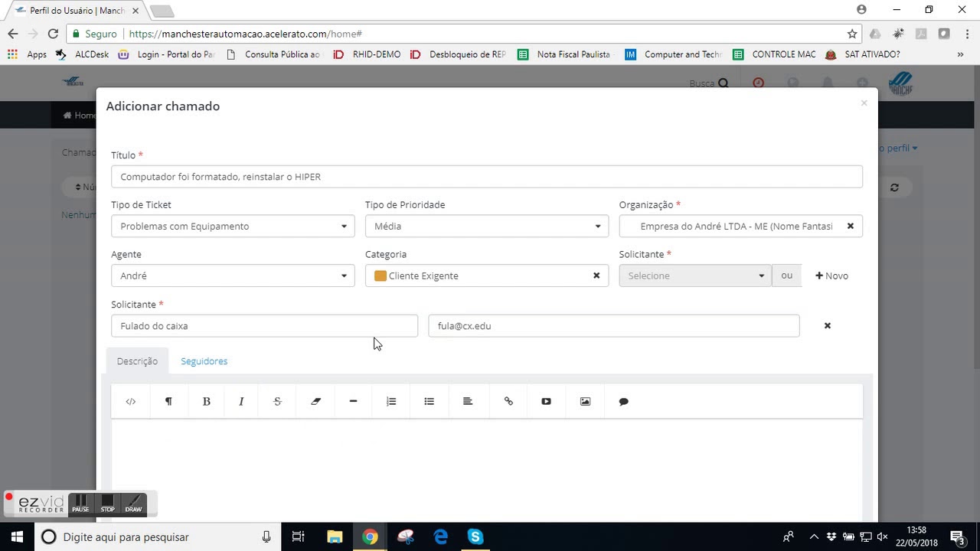Switch to Seguidores tab
980x551 pixels.
point(204,361)
